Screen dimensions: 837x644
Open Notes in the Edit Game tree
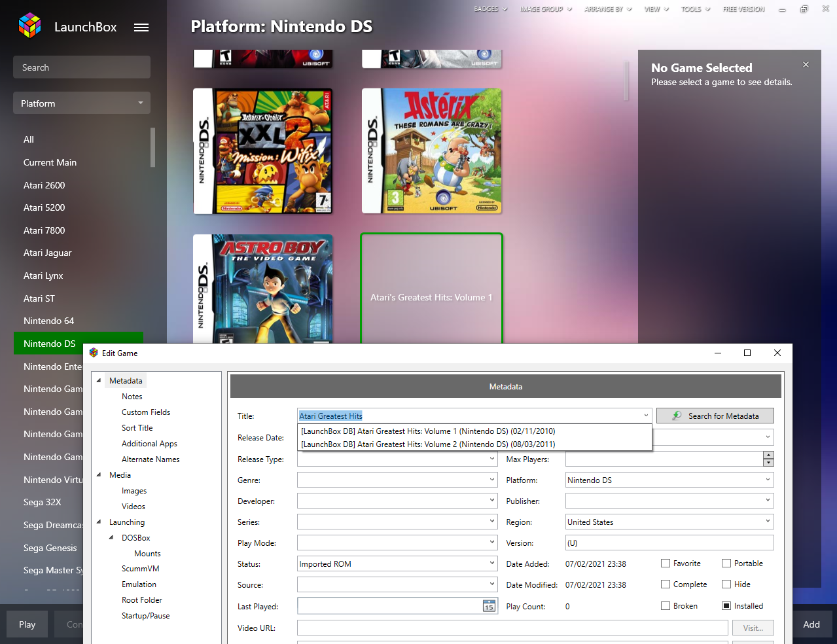[132, 397]
